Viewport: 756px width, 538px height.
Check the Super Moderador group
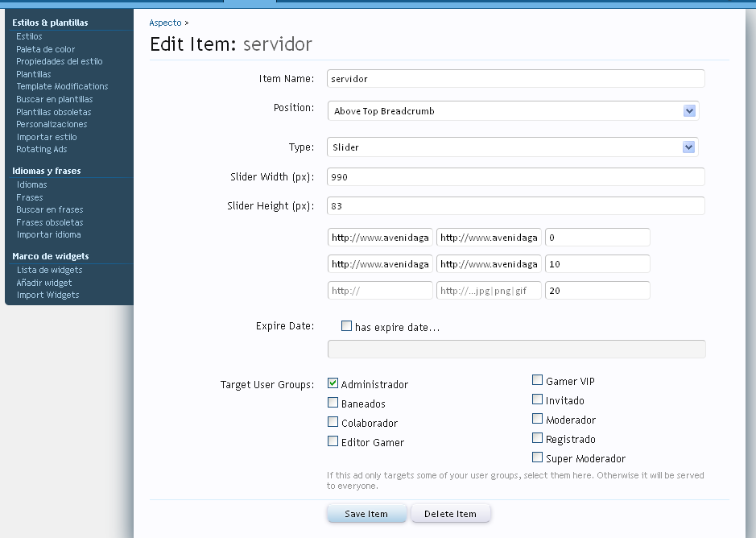click(x=538, y=458)
